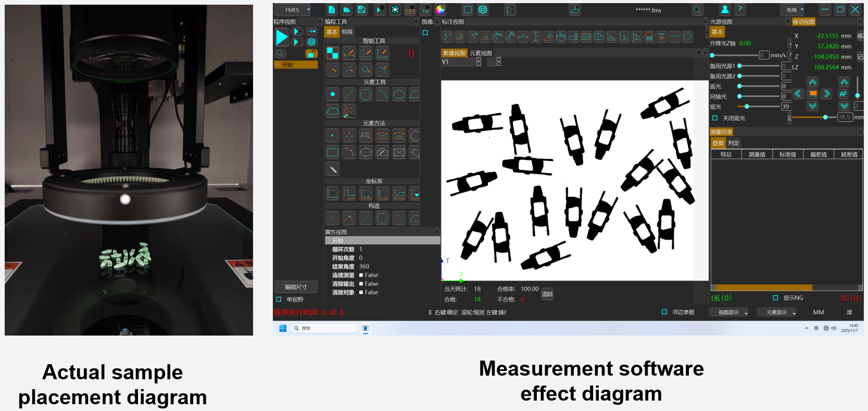Expand the 开始 program tree node
868x411 pixels.
tap(278, 65)
